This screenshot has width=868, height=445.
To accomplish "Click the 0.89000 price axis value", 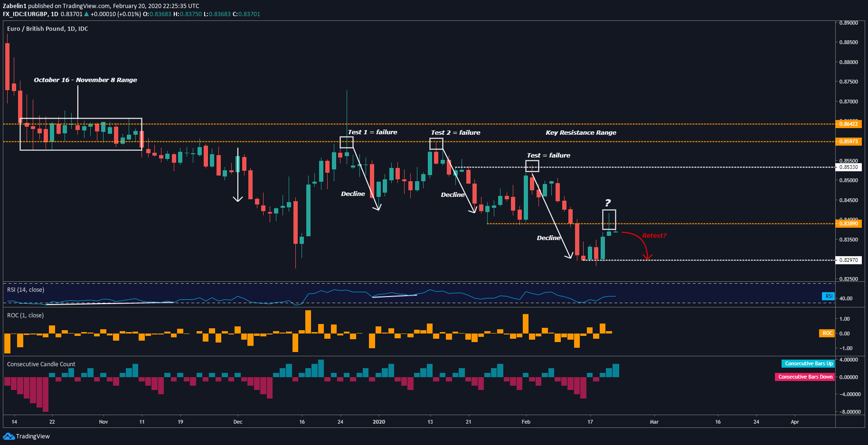I will (849, 23).
